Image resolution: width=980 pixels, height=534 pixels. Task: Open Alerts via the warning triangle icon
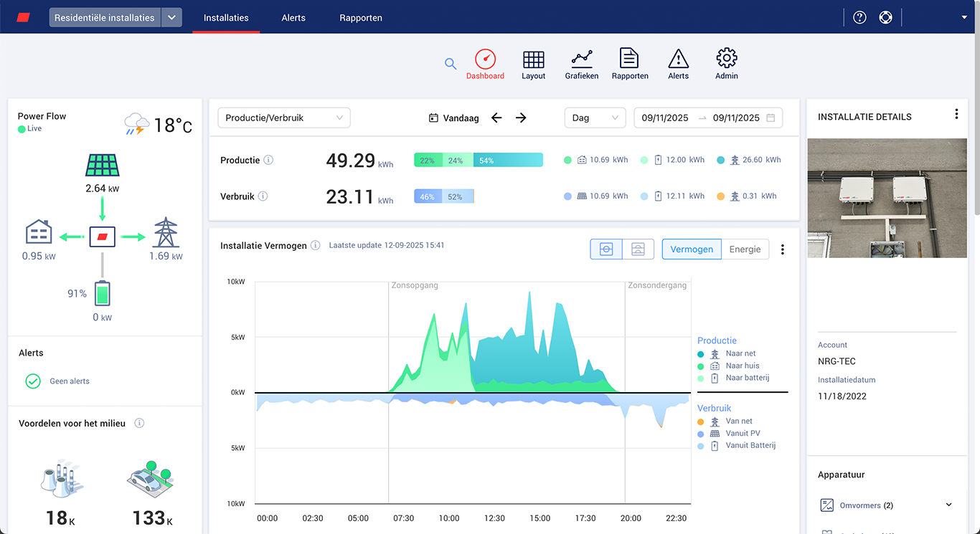(x=677, y=59)
